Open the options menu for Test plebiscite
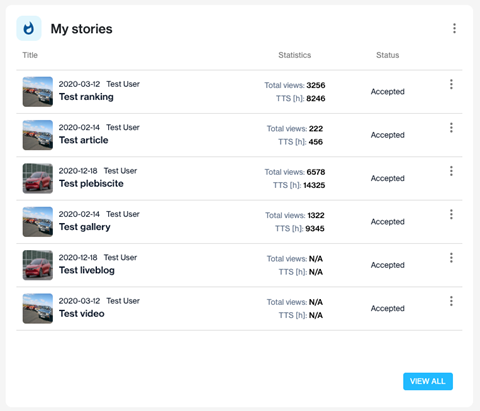 pos(451,171)
